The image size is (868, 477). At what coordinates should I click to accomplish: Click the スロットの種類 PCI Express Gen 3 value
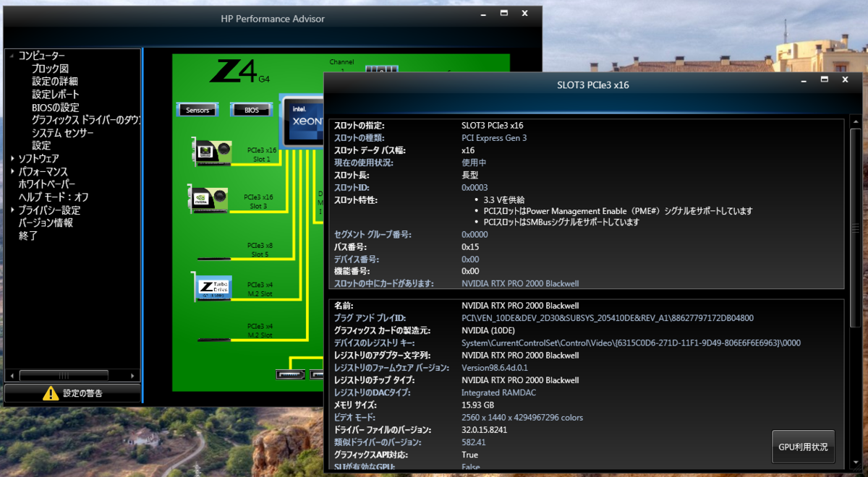(x=494, y=138)
